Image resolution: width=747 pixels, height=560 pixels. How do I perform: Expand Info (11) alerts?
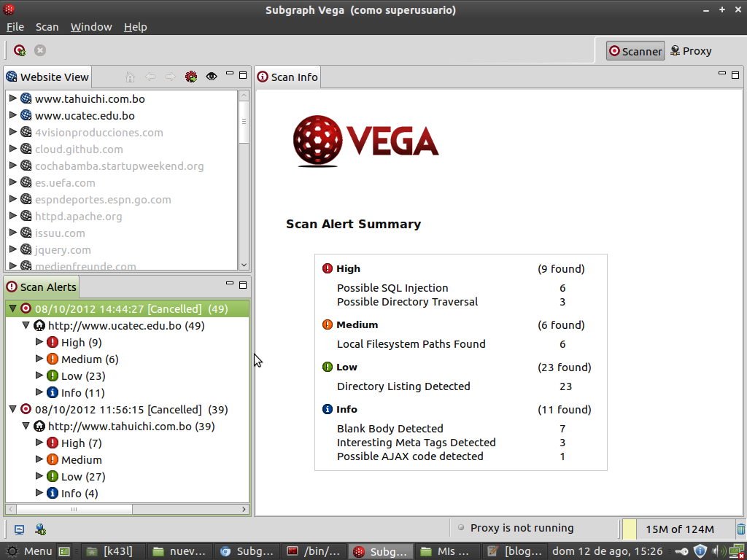(39, 392)
